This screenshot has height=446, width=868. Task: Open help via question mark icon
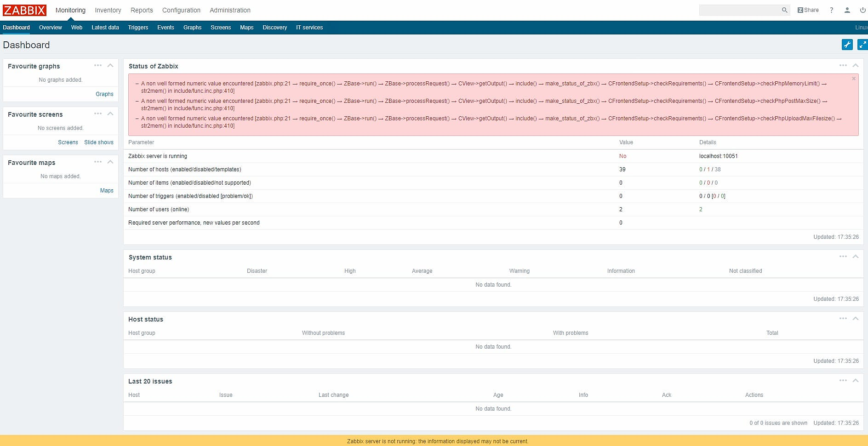(831, 10)
